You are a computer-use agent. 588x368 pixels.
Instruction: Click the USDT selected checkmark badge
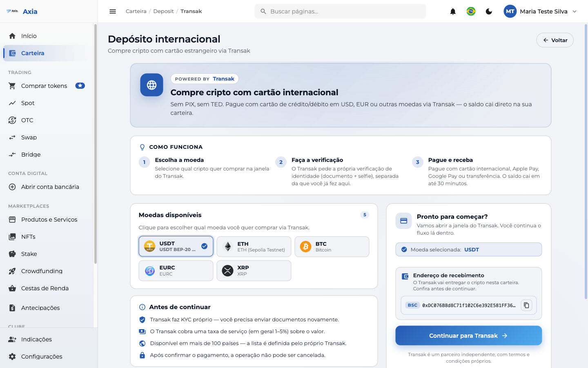[x=204, y=246]
